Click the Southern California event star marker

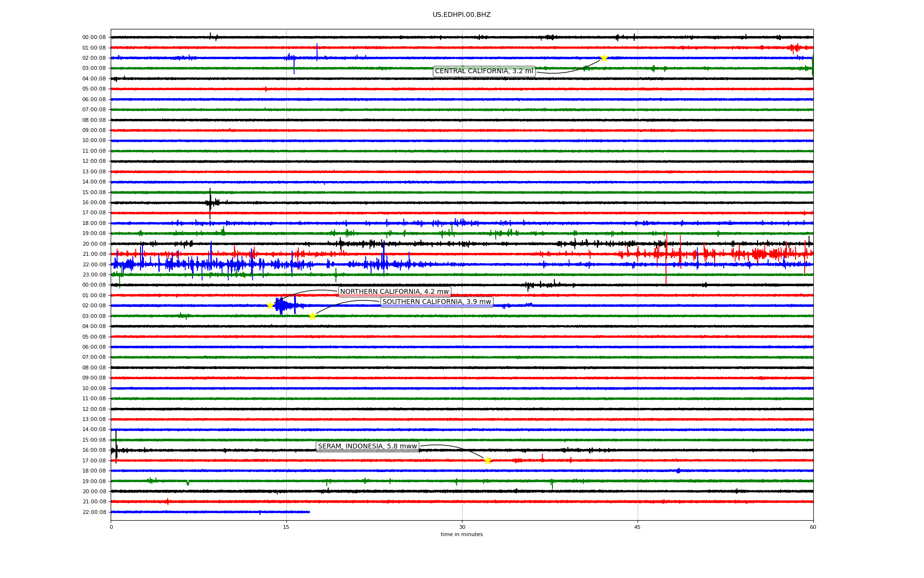pos(312,316)
